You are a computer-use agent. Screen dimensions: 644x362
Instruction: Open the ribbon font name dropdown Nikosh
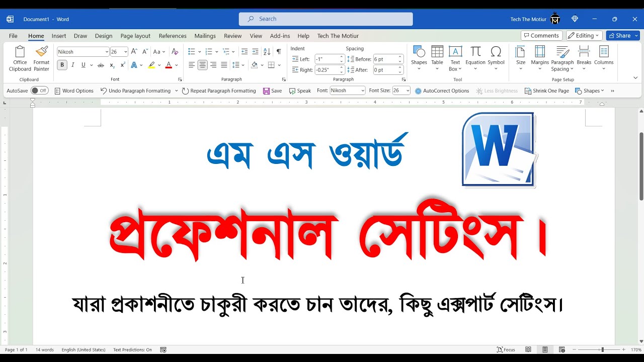click(x=107, y=52)
